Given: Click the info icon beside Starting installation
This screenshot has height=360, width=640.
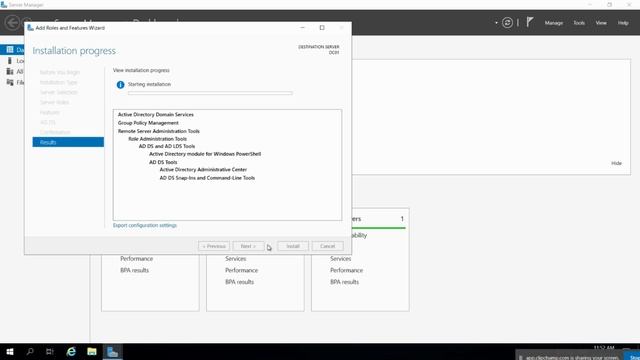Looking at the screenshot, I should tap(120, 85).
